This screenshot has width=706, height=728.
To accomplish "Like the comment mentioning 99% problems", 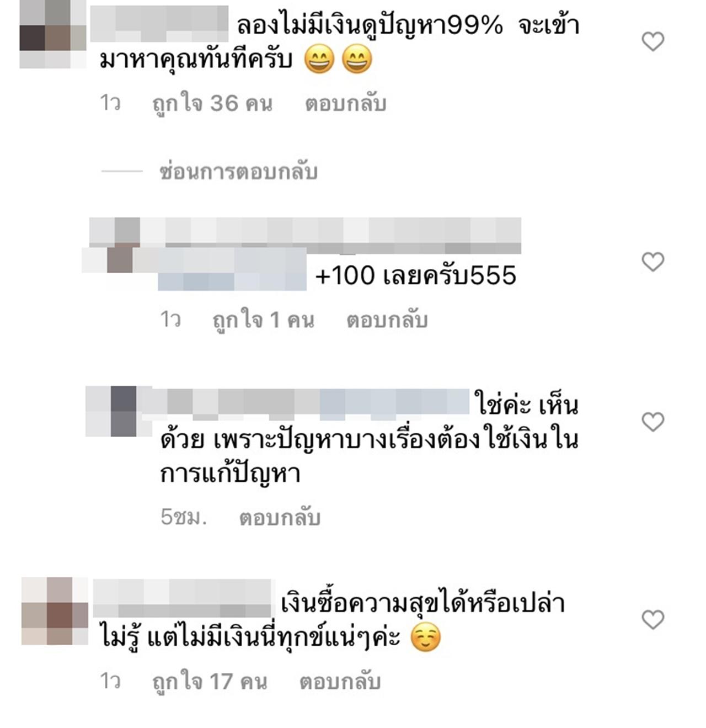I will click(653, 41).
